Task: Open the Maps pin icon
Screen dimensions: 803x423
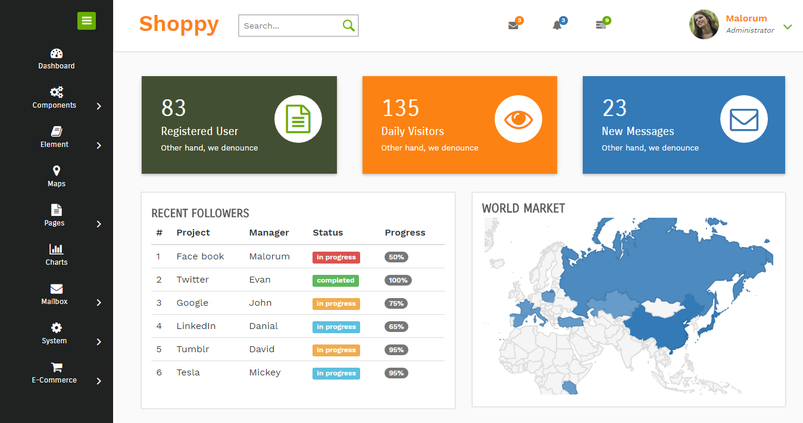Action: (56, 171)
